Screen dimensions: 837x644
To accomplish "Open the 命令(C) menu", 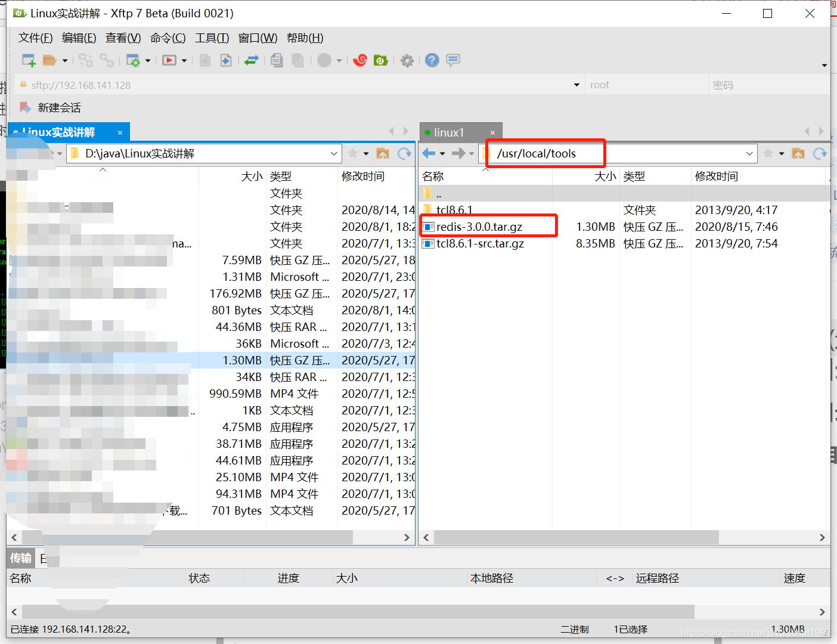I will click(x=168, y=38).
